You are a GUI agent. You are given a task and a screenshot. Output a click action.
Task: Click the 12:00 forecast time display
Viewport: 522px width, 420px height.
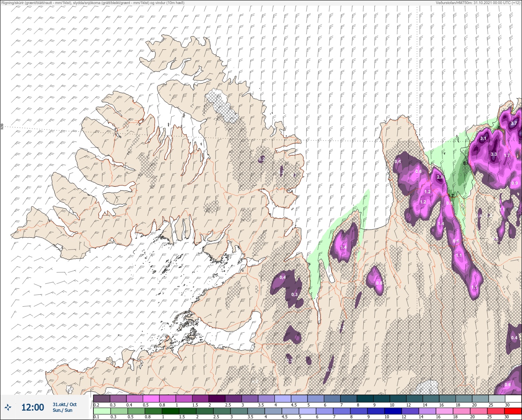[x=33, y=407]
